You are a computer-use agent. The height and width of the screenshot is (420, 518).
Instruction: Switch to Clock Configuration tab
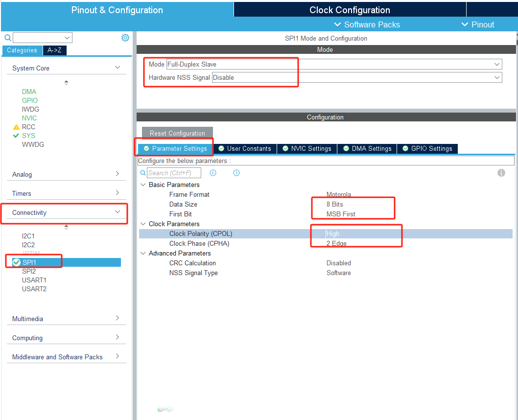point(350,10)
